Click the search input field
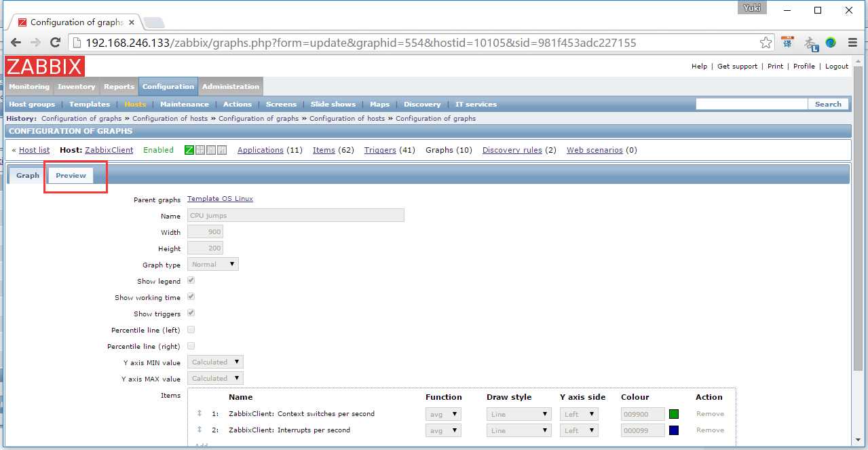Screen dimensions: 868x450 pos(752,104)
